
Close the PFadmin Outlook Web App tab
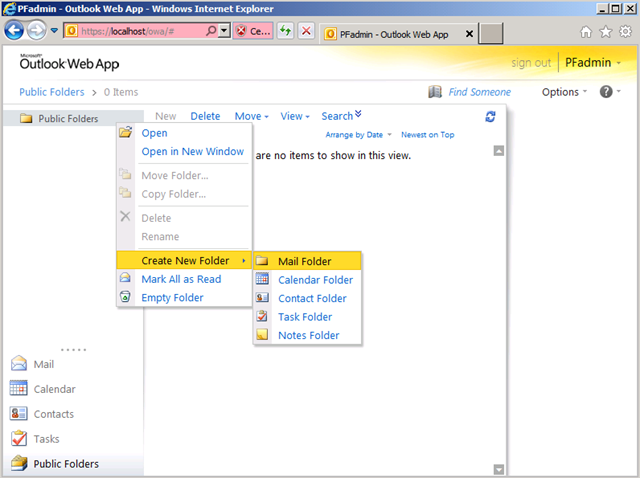[469, 34]
